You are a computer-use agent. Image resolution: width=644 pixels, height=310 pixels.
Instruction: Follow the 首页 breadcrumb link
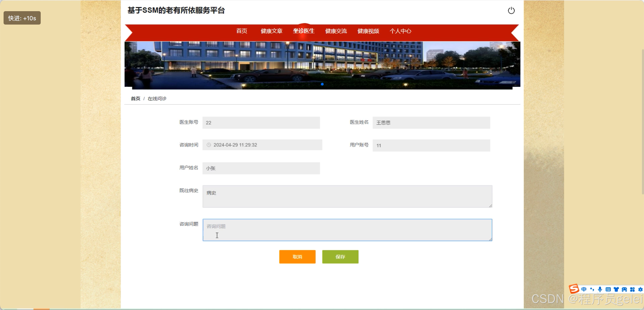click(x=135, y=98)
